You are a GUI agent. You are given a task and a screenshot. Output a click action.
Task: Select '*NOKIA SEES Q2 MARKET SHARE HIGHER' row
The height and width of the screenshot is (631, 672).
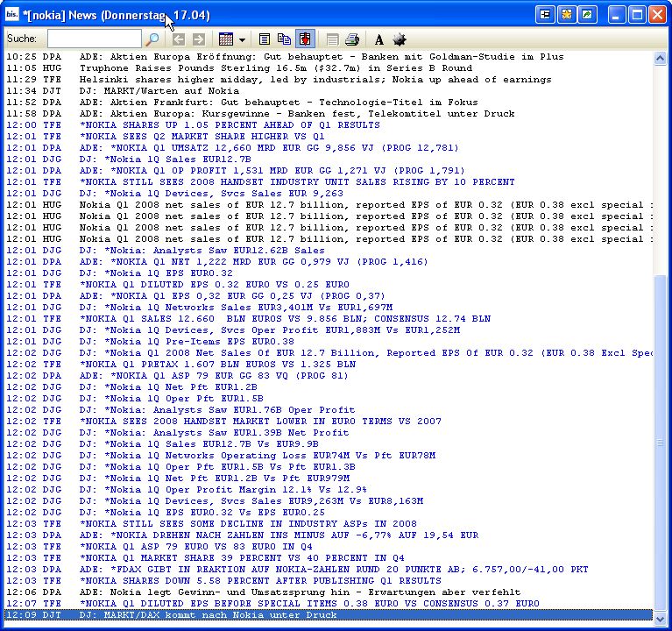tap(329, 137)
